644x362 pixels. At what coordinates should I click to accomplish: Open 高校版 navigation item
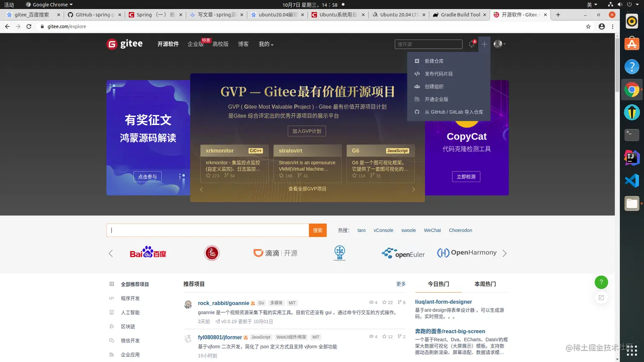(x=221, y=44)
